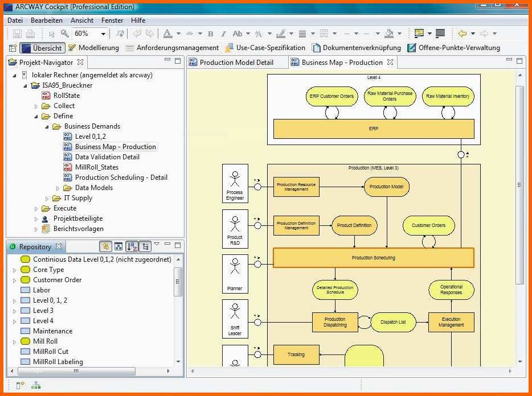Select the Übersicht perspective button
This screenshot has width=532, height=396.
42,48
